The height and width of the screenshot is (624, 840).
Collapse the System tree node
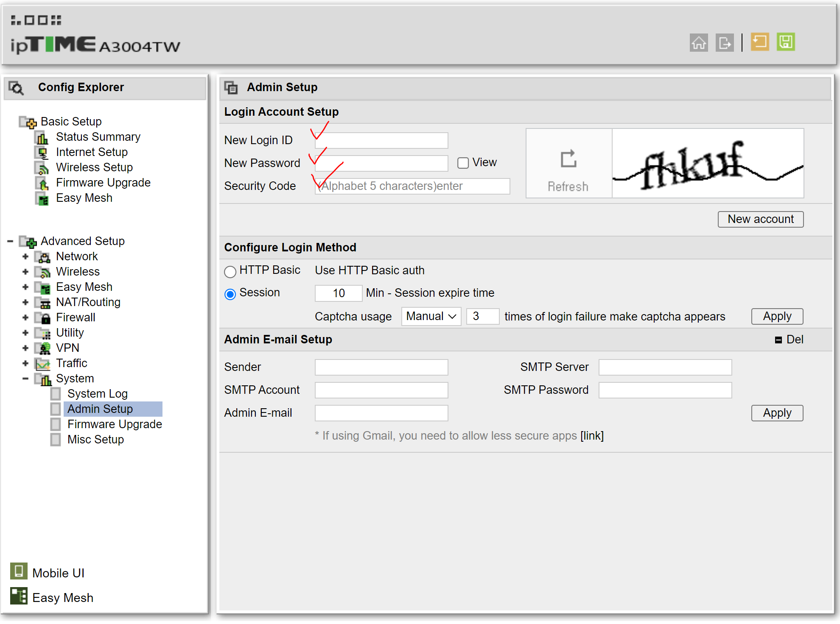[x=25, y=379]
